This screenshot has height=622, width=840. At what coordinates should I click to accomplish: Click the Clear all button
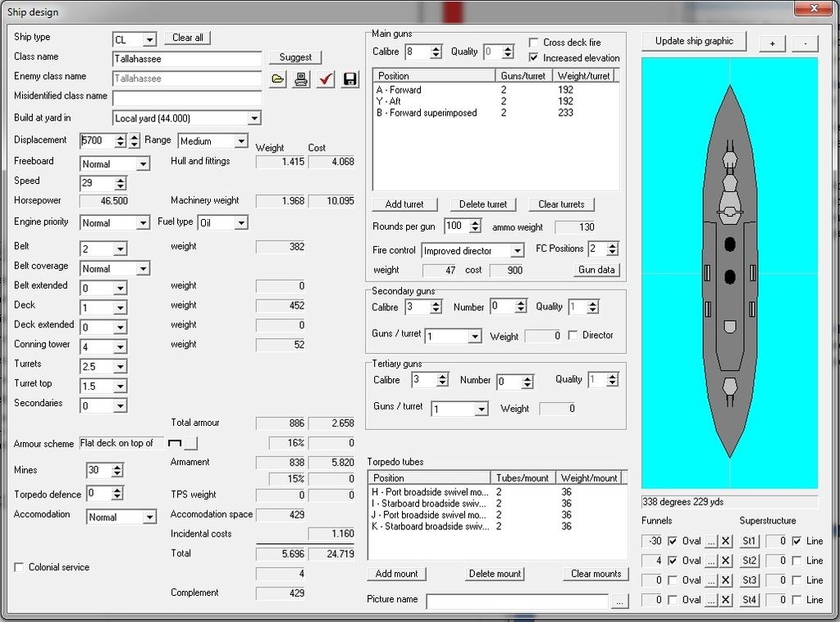point(188,38)
